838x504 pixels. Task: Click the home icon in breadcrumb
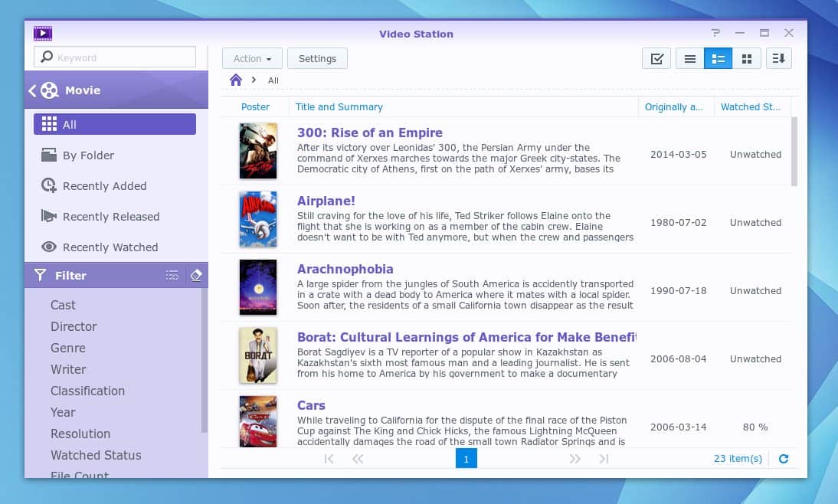(236, 80)
